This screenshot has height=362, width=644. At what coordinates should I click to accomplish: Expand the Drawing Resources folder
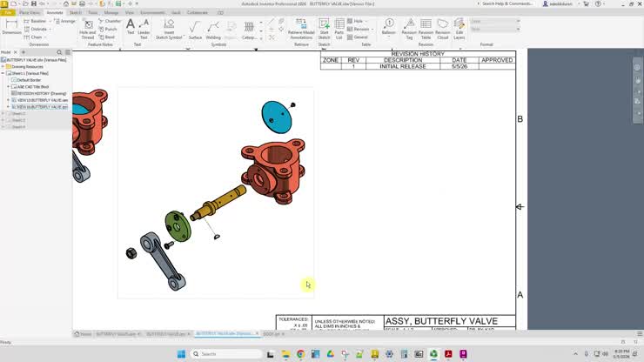click(3, 66)
